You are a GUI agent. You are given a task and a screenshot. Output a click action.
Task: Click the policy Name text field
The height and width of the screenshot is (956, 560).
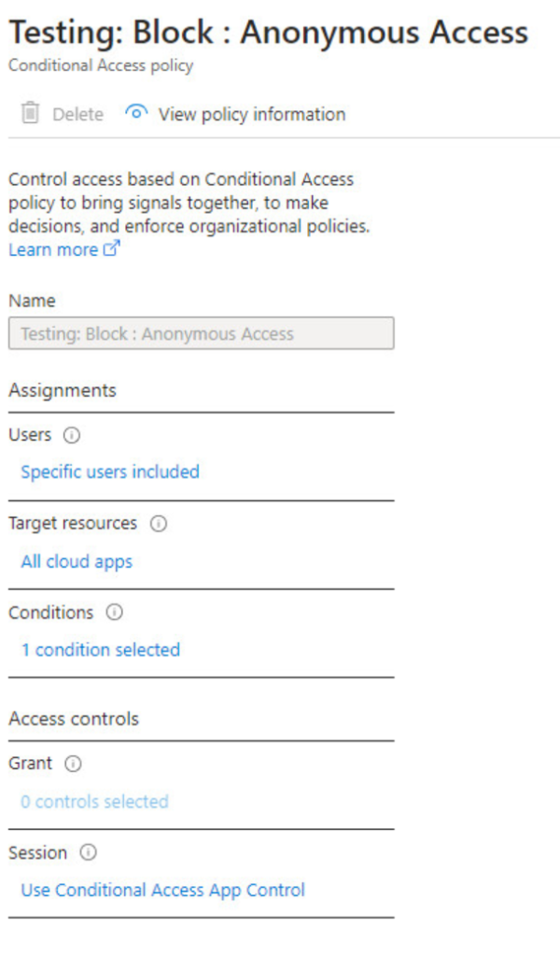click(201, 333)
